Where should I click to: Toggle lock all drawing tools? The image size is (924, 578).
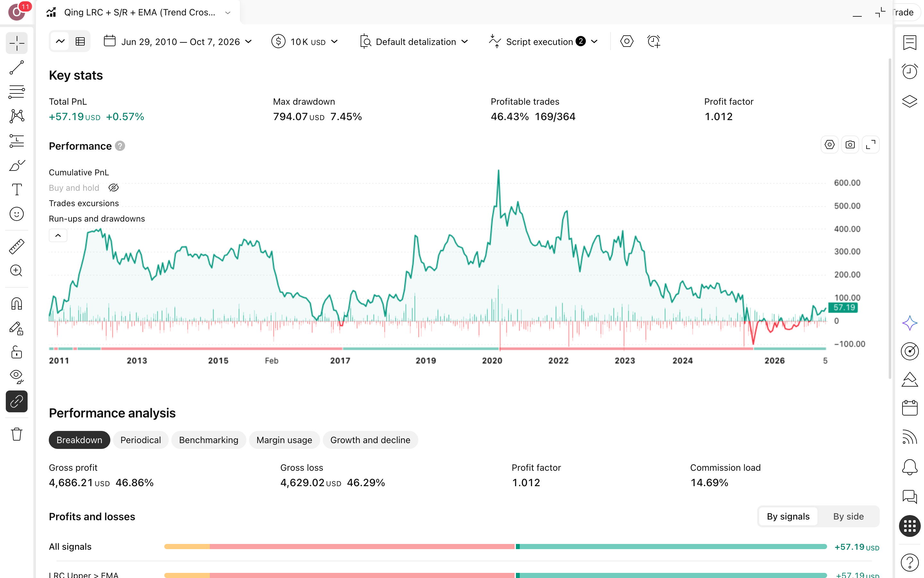(x=17, y=353)
